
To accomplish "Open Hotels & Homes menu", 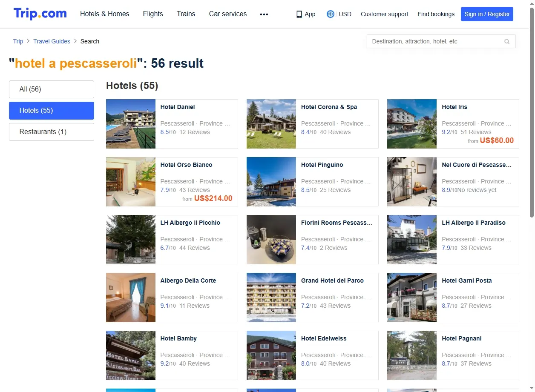I will pyautogui.click(x=104, y=14).
